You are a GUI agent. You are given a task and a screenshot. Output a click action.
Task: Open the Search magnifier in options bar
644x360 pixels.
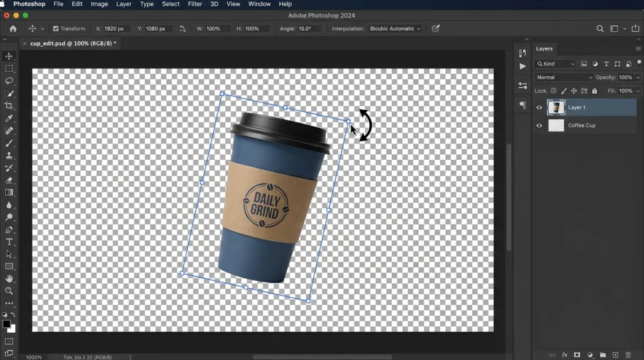[600, 29]
